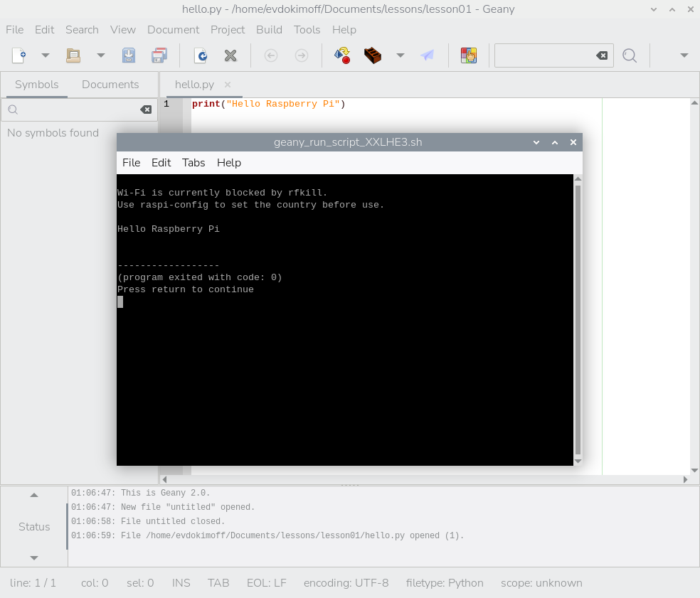Viewport: 700px width, 598px height.
Task: Click the Open file icon
Action: (73, 55)
